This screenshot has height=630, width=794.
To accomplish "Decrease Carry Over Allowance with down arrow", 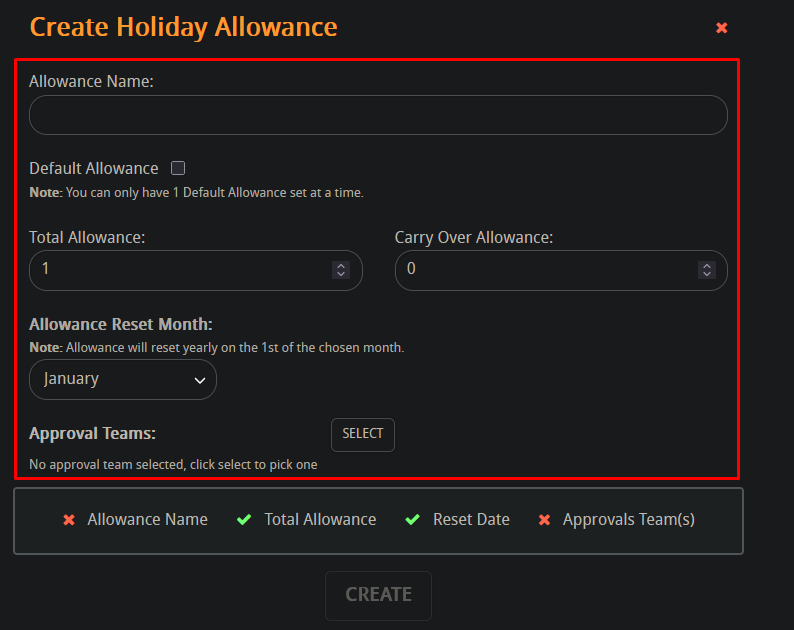I will click(707, 274).
